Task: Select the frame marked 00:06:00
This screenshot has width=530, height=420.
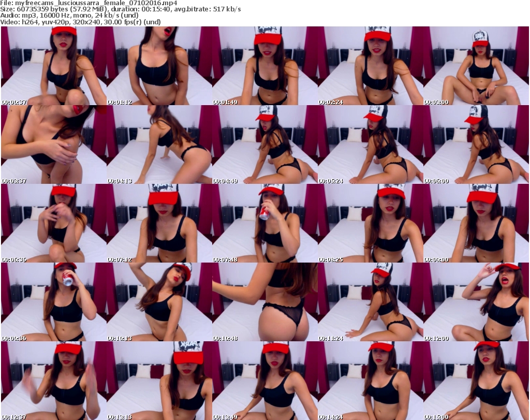Action: (x=476, y=144)
